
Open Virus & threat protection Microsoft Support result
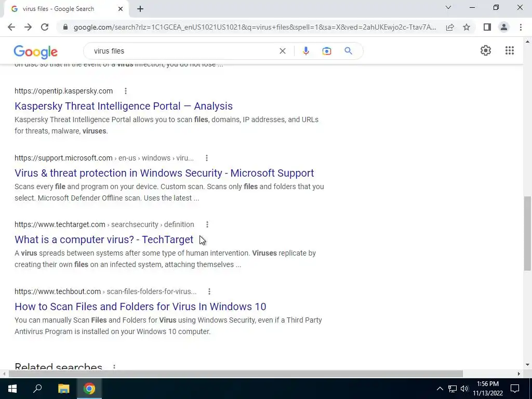tap(164, 173)
